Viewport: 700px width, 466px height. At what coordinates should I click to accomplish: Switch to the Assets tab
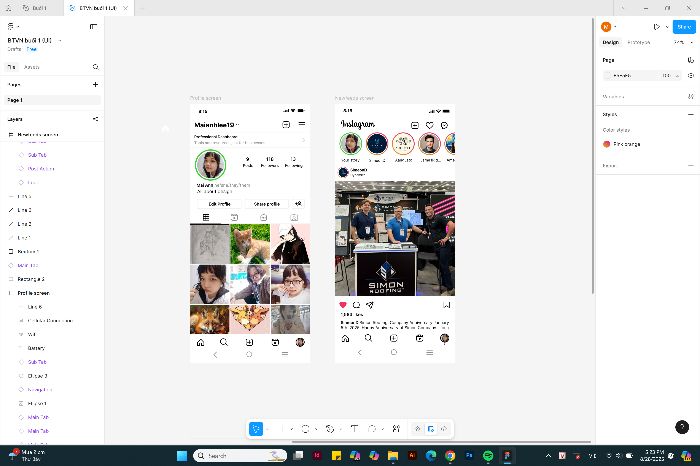[x=31, y=67]
